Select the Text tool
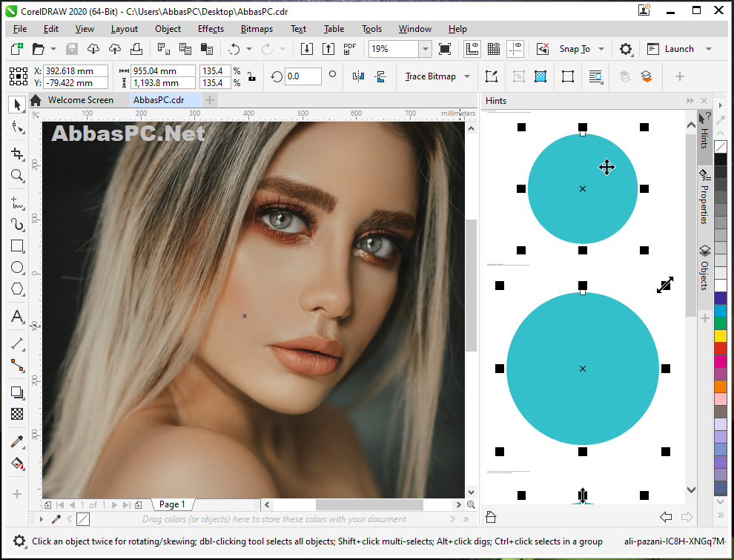Image resolution: width=734 pixels, height=560 pixels. [x=17, y=317]
